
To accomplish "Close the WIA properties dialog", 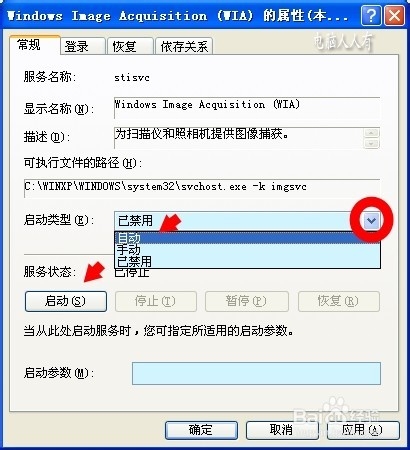I will point(394,15).
